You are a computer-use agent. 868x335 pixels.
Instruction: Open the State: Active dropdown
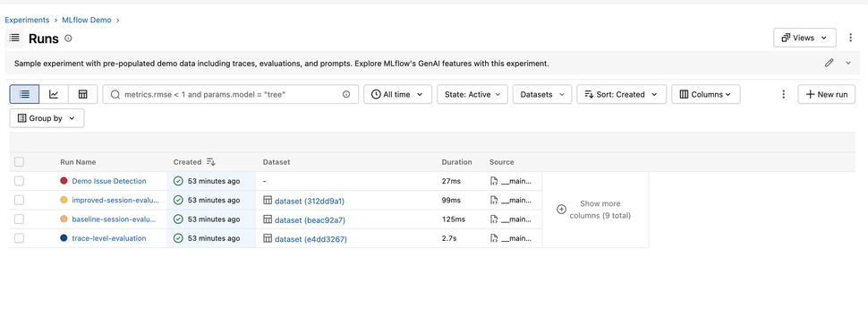pyautogui.click(x=472, y=94)
